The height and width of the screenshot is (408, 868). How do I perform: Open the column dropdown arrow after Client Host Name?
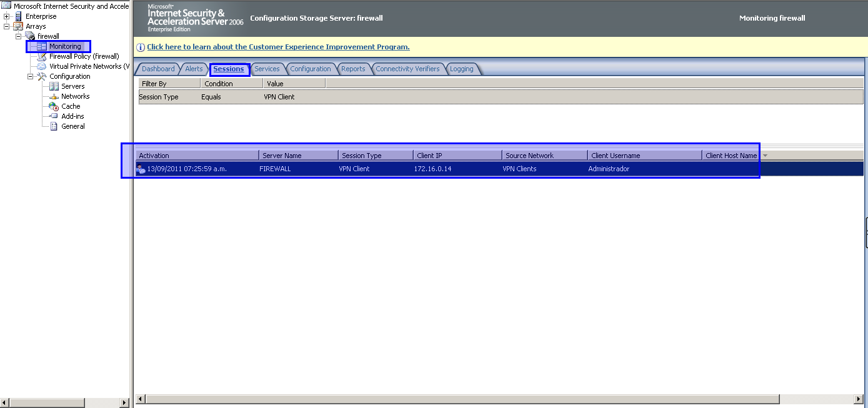coord(765,156)
